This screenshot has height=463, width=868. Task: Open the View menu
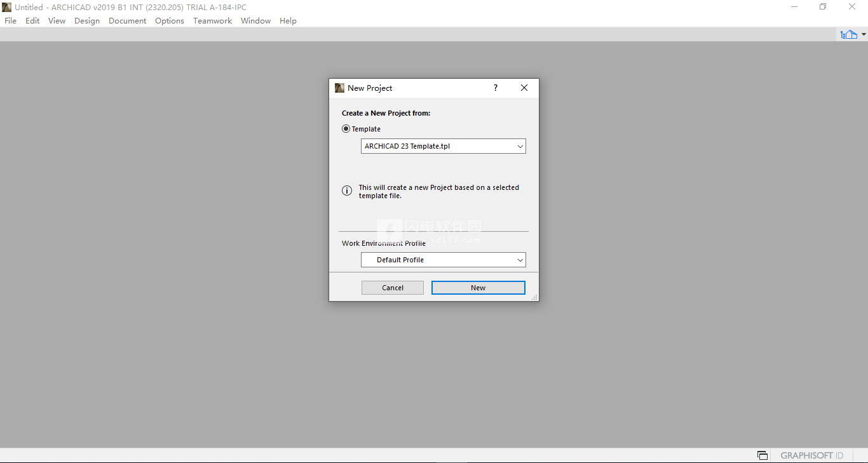[57, 20]
